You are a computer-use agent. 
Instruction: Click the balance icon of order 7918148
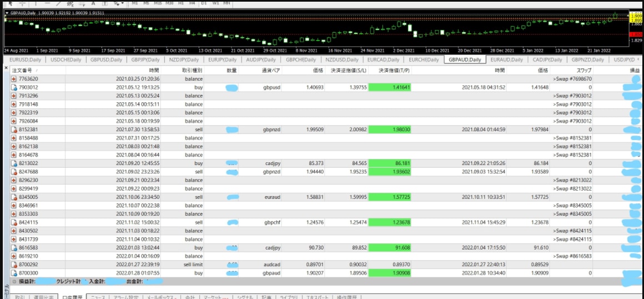tap(13, 104)
